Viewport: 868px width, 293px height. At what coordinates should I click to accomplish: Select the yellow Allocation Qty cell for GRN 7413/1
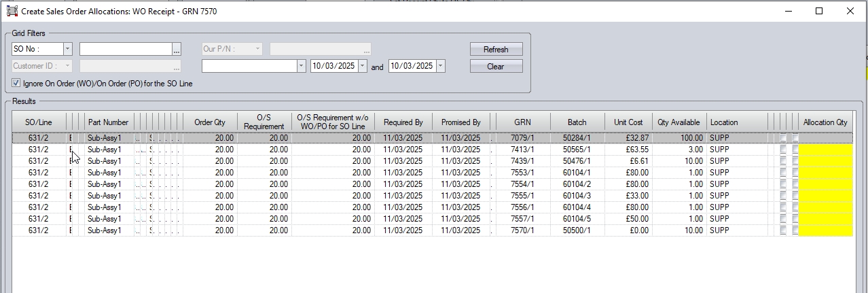click(825, 150)
